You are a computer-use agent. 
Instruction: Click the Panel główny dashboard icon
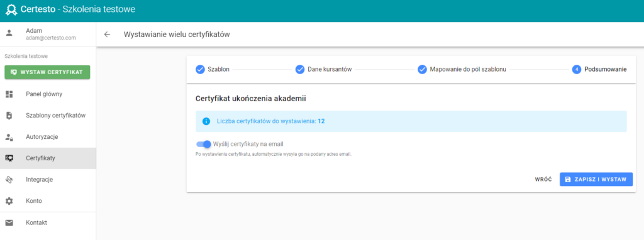coord(9,94)
